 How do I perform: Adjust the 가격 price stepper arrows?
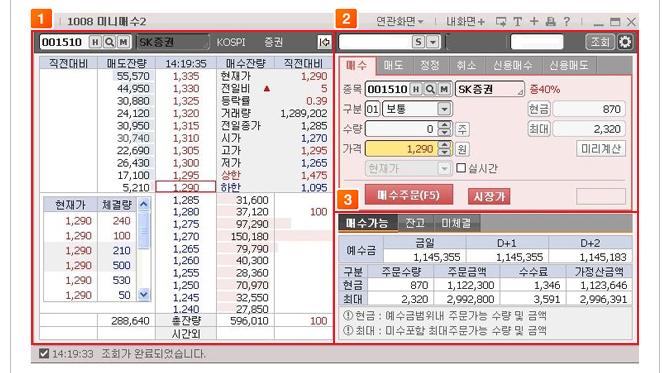[x=445, y=149]
